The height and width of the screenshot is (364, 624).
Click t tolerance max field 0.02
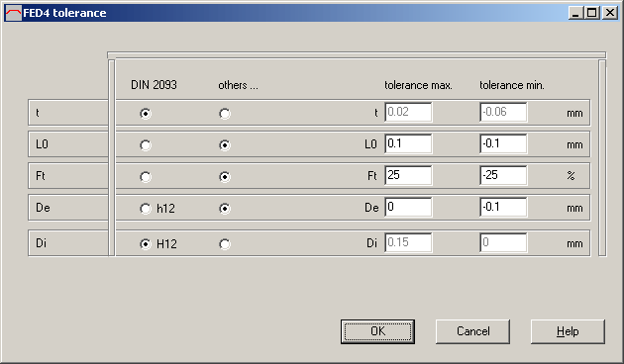pyautogui.click(x=408, y=112)
